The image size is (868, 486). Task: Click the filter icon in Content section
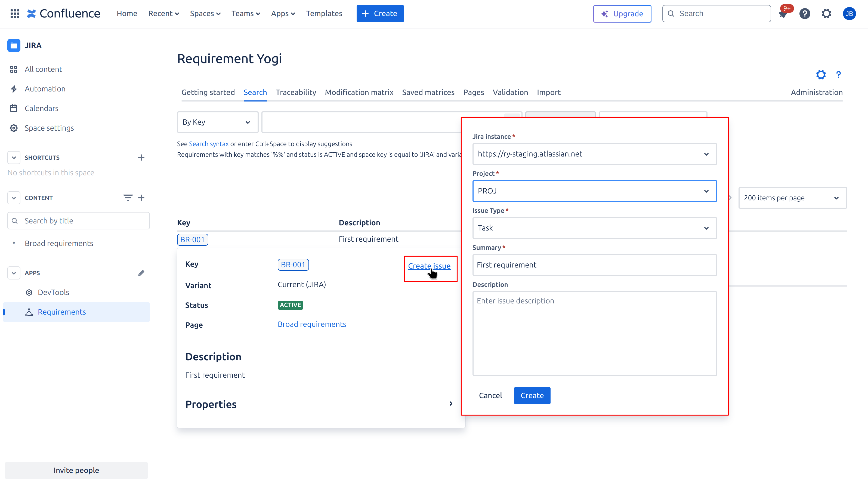click(128, 198)
